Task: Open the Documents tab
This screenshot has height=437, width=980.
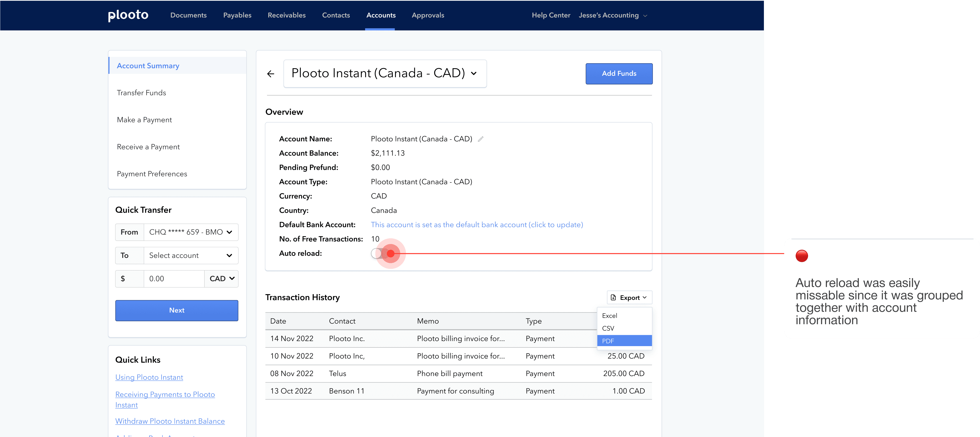Action: [x=188, y=15]
